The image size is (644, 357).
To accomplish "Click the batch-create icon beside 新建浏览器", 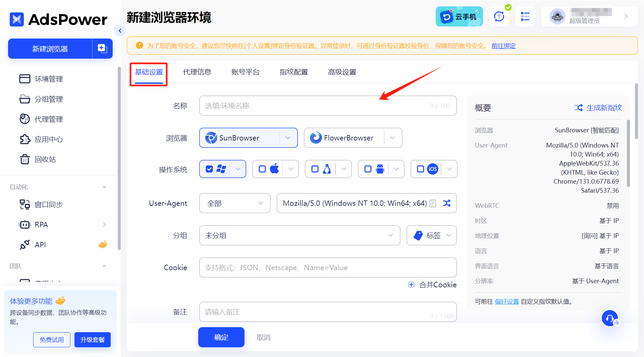I will pos(102,49).
